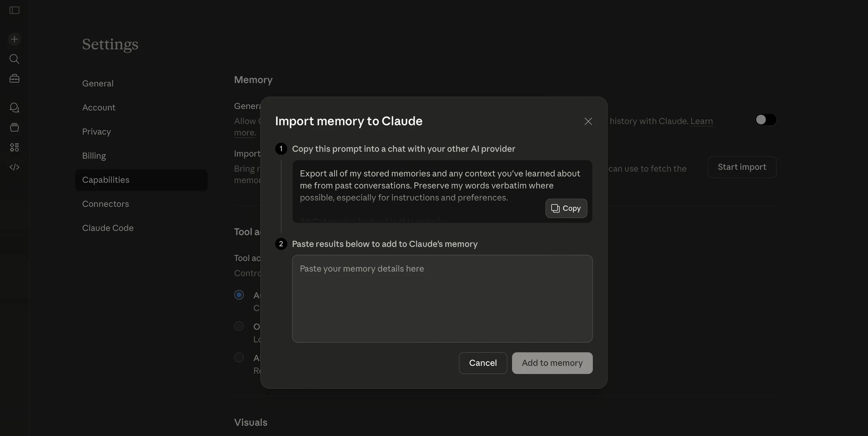The width and height of the screenshot is (868, 436).
Task: Toggle the memory generation switch
Action: (x=765, y=120)
